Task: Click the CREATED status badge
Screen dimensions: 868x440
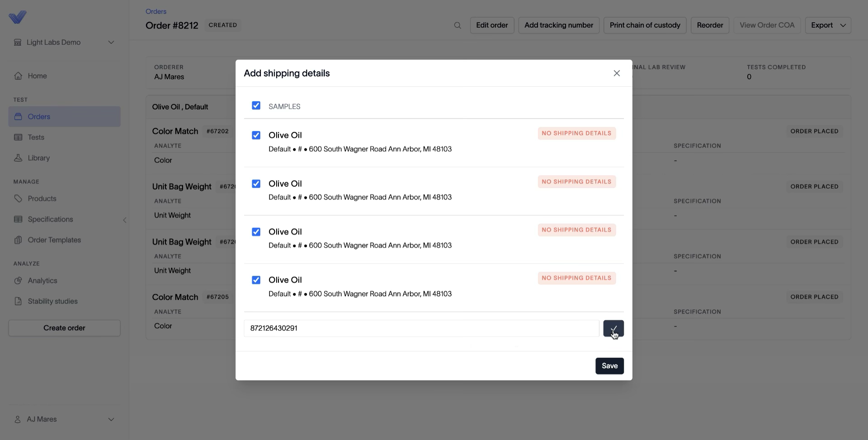Action: point(223,25)
